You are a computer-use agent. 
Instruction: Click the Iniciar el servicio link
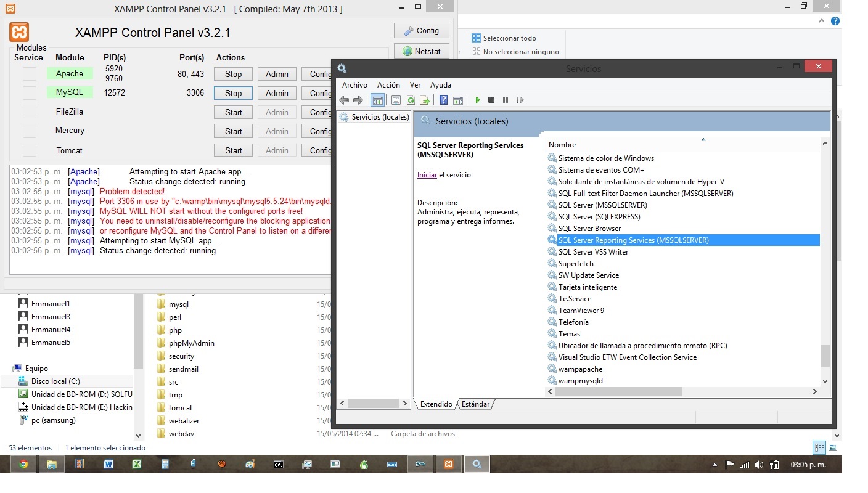pyautogui.click(x=427, y=175)
